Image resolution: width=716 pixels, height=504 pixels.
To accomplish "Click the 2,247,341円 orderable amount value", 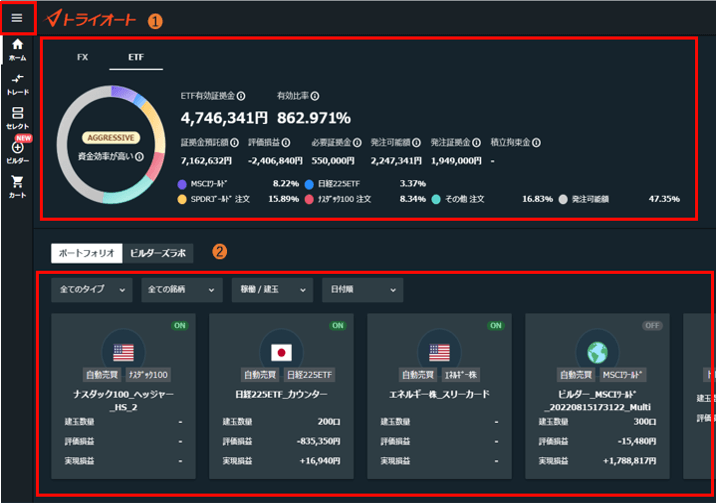I will coord(396,161).
